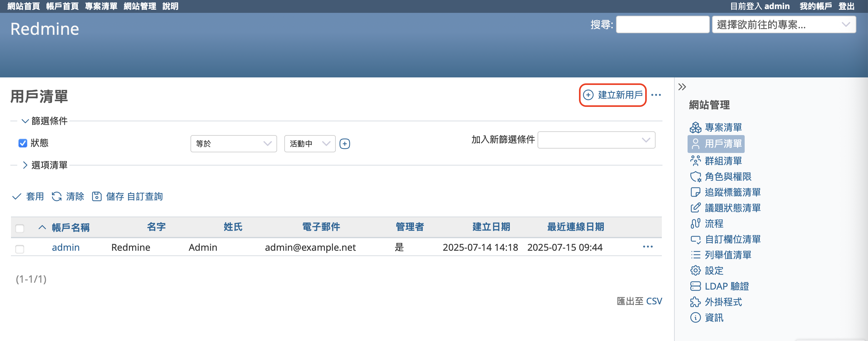
Task: Toggle the select-all checkbox in table header
Action: coord(20,228)
